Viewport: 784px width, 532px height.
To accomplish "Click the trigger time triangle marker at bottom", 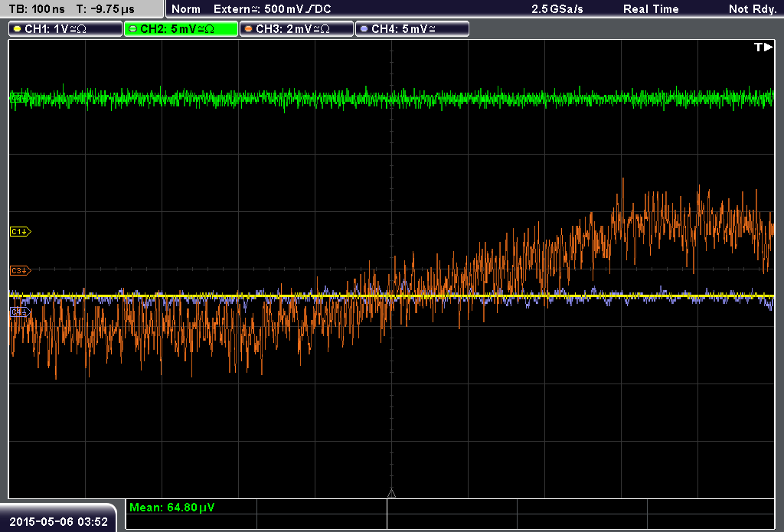I will click(391, 494).
